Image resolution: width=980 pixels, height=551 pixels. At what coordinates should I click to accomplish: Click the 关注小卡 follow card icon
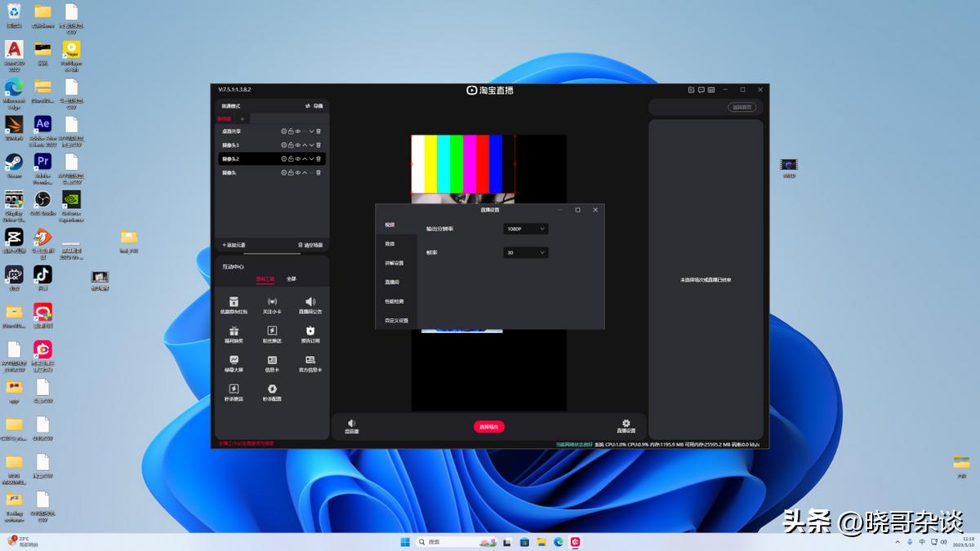click(272, 303)
